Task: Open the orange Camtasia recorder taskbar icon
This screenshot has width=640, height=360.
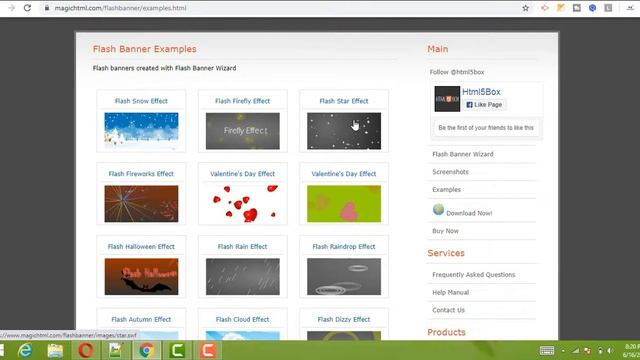Action: (207, 350)
